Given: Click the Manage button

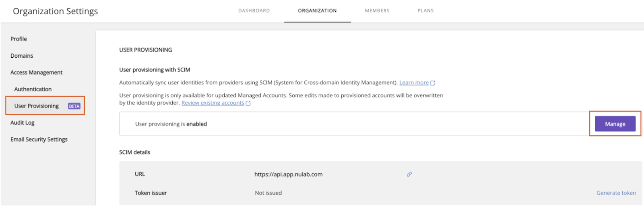Looking at the screenshot, I should coord(615,124).
